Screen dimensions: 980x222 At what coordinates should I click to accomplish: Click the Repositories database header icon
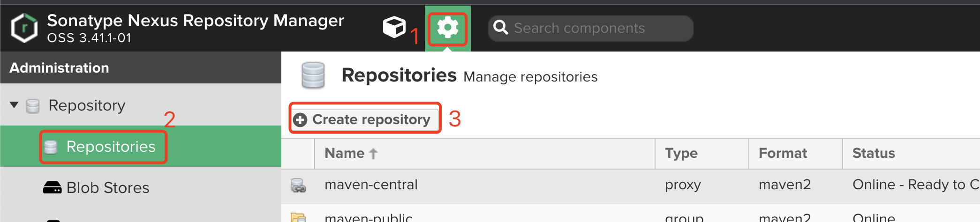coord(313,75)
